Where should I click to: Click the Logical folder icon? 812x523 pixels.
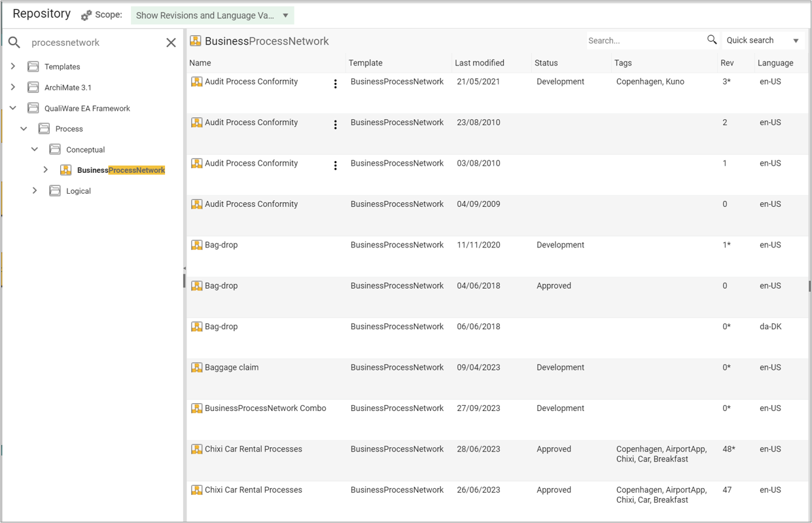click(x=55, y=190)
